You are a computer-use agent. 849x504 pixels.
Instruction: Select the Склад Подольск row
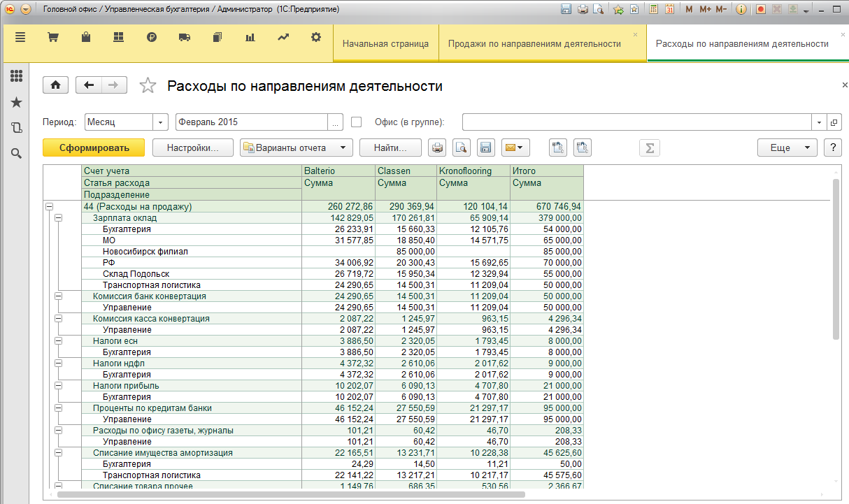point(332,274)
